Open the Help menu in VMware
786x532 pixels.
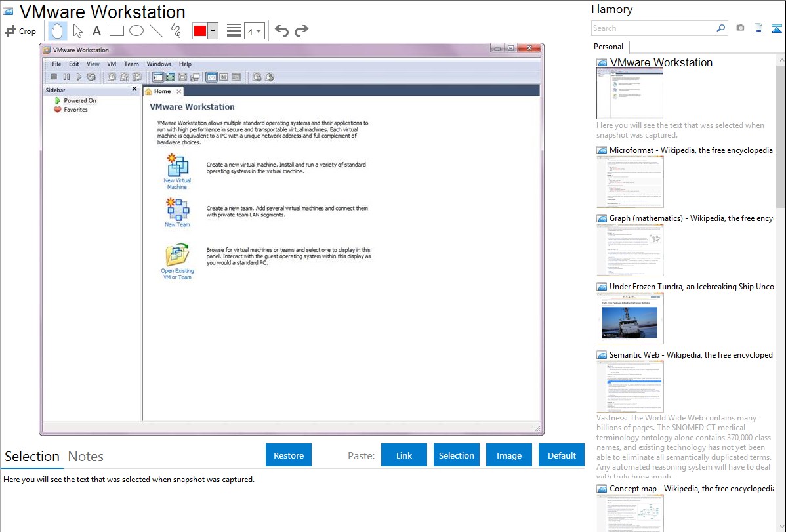pos(186,64)
